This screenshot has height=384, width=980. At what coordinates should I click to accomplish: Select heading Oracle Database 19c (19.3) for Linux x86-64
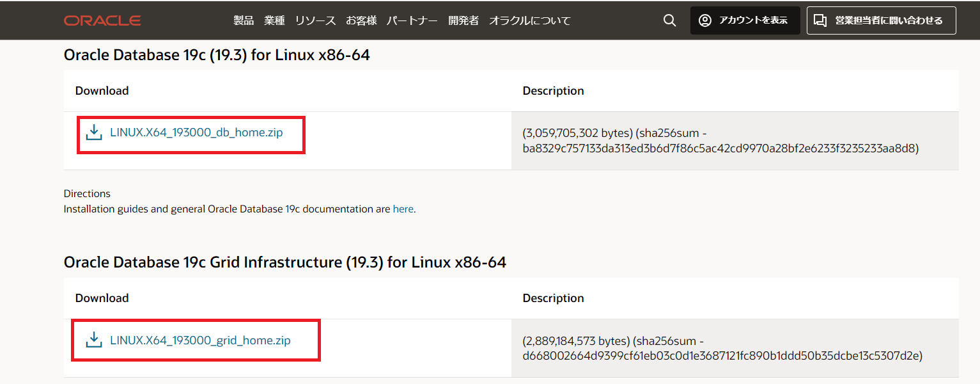pyautogui.click(x=217, y=55)
